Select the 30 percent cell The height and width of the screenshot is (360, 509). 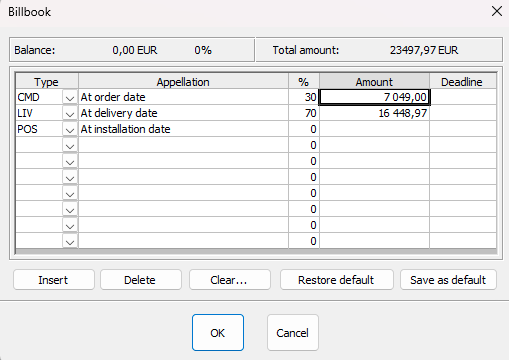point(304,97)
